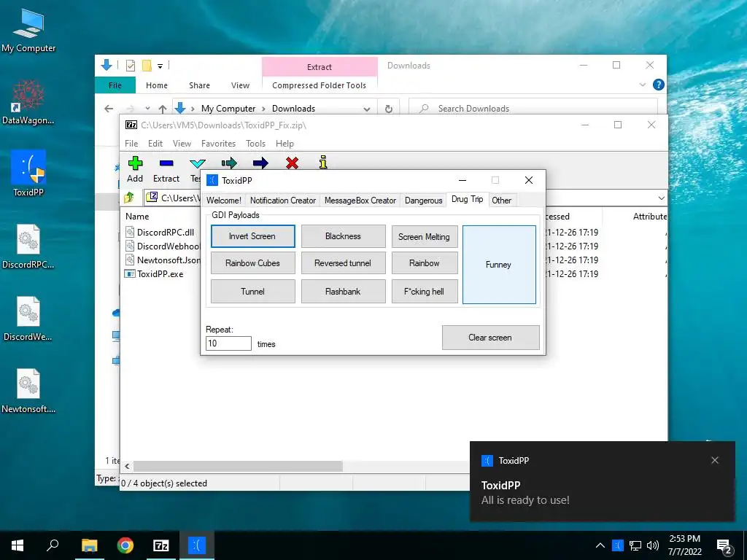
Task: Switch to 7-Zip taskbar button
Action: pyautogui.click(x=161, y=545)
